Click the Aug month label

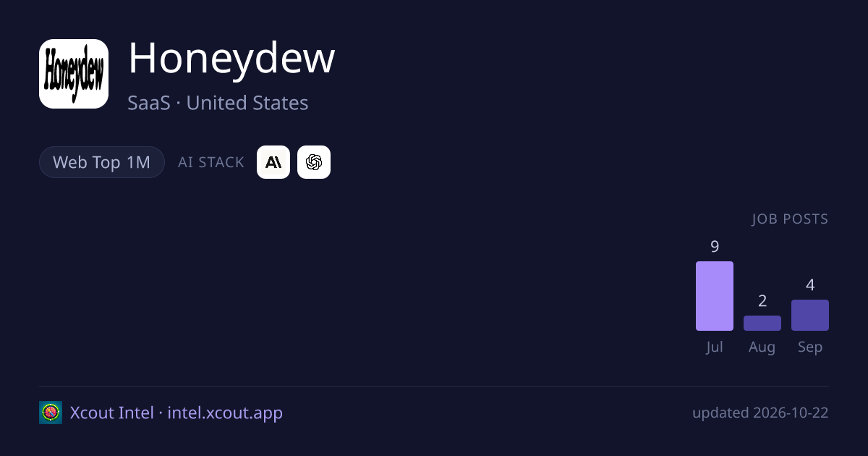pyautogui.click(x=762, y=347)
